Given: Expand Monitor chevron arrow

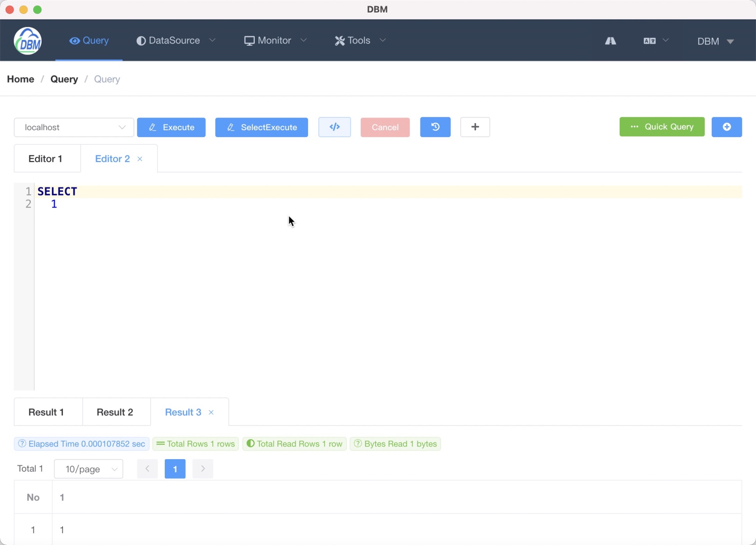Looking at the screenshot, I should [x=303, y=40].
